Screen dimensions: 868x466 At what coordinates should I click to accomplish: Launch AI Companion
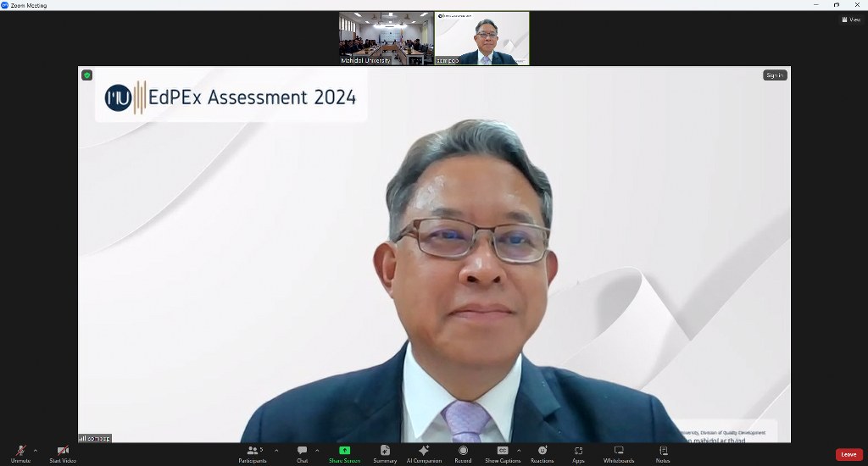(424, 452)
